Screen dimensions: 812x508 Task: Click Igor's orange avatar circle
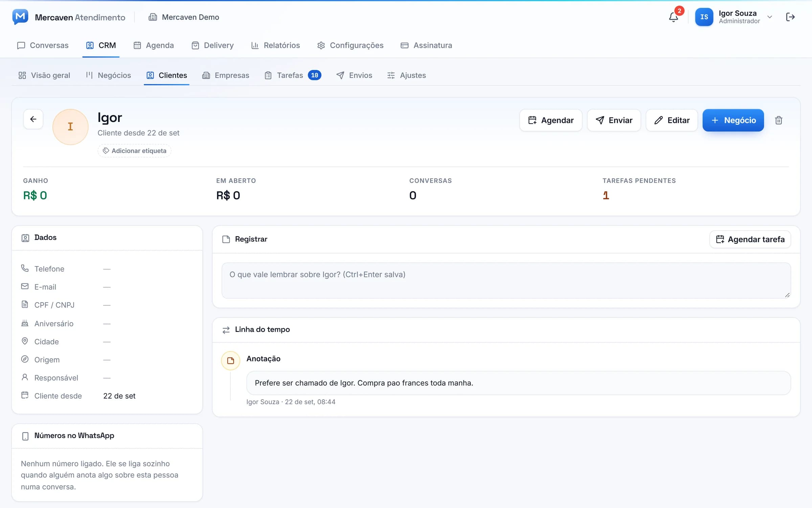pyautogui.click(x=70, y=127)
